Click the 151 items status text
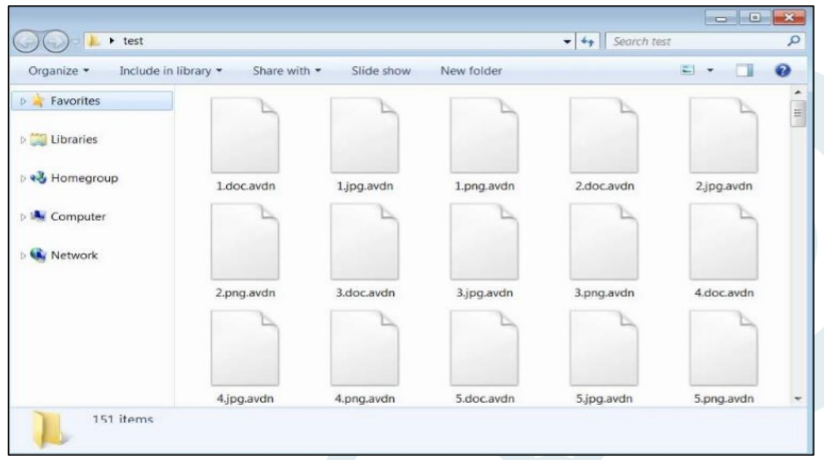 point(123,419)
